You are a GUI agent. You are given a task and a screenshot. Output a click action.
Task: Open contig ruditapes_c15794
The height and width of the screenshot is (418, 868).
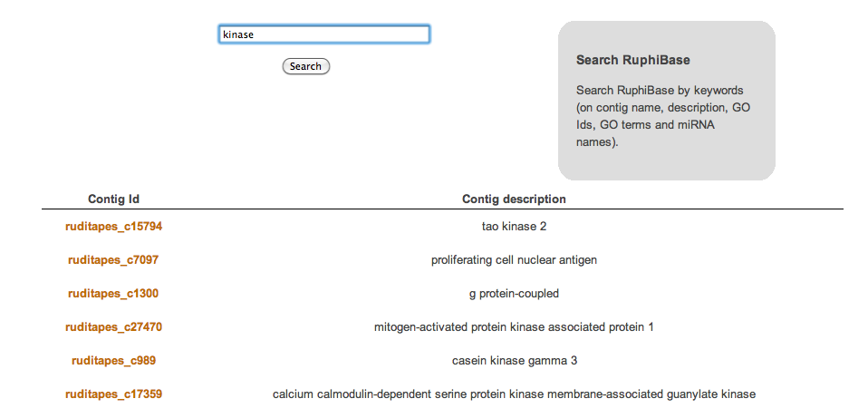tap(113, 227)
